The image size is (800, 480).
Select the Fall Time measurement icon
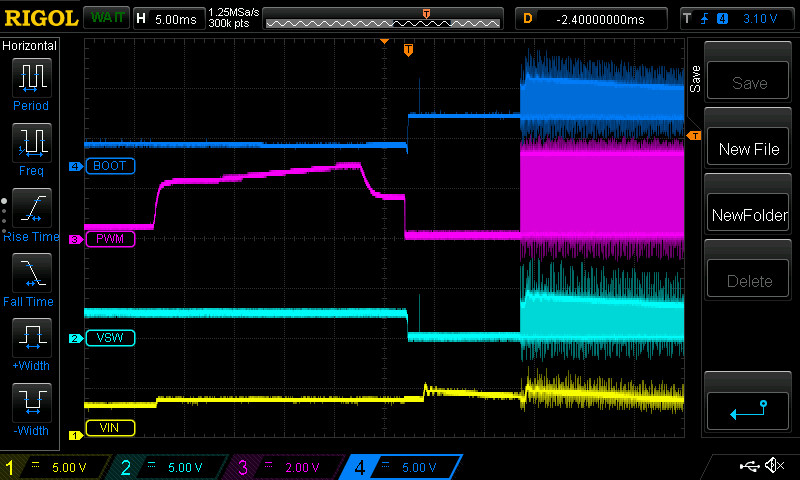click(x=32, y=273)
